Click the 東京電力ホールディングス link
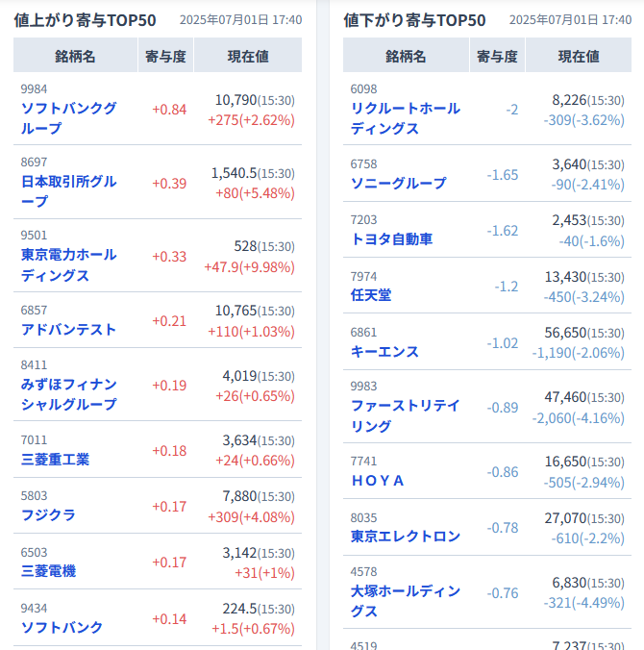Viewport: 644px width, 650px height. click(x=68, y=264)
